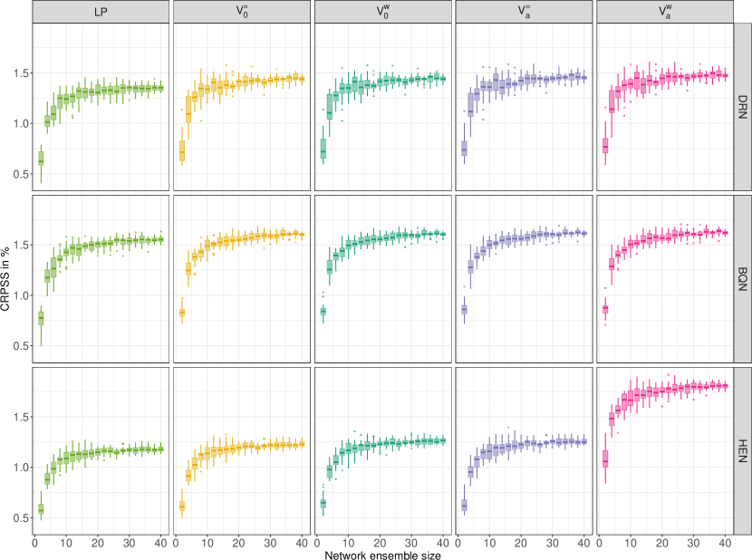Viewport: 752px width, 560px height.
Task: Click x-axis tick 40 under LP column
Action: 160,543
